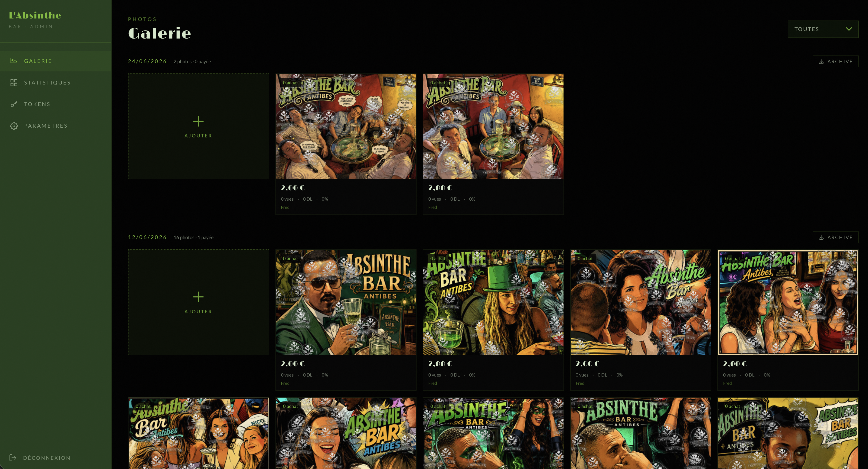
Task: Open thoughtful man hand on chin photo
Action: [640, 433]
